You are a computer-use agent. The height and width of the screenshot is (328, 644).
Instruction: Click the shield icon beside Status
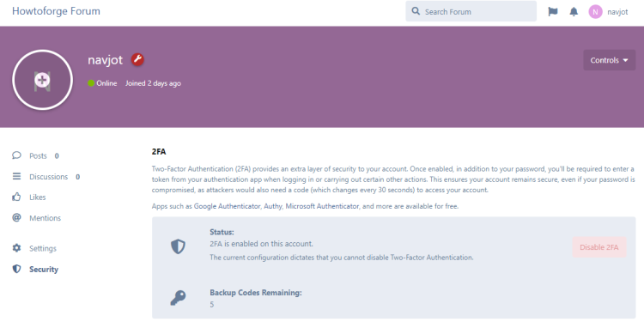click(178, 246)
